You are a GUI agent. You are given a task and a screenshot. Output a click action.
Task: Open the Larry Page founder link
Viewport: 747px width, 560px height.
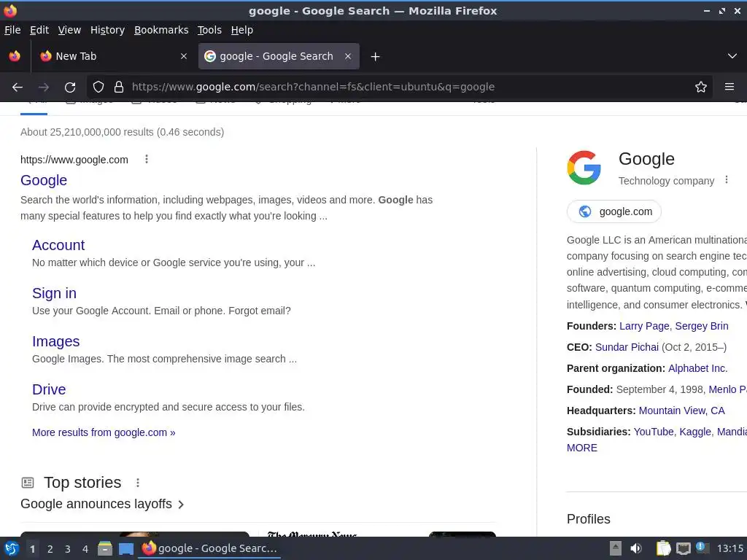(x=644, y=326)
